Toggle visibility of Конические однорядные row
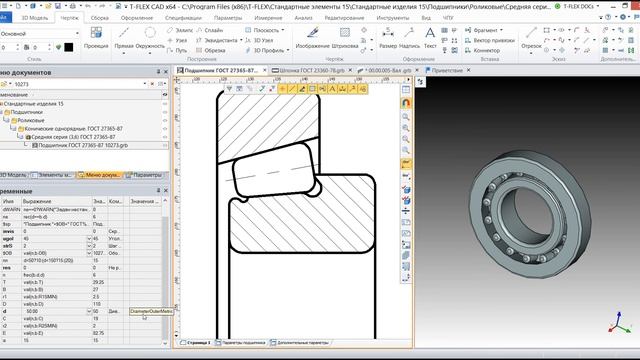 165,129
